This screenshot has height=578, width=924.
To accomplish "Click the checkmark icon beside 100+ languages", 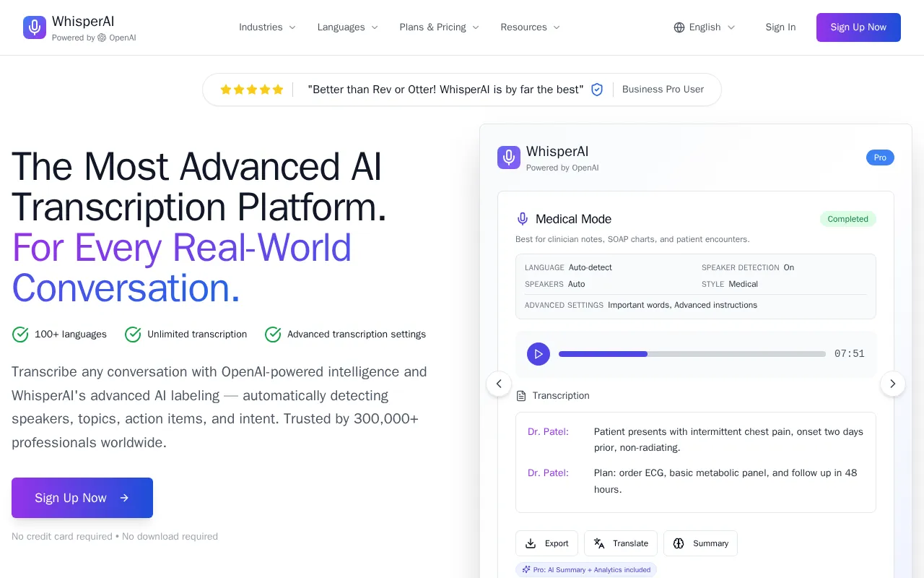I will point(20,335).
